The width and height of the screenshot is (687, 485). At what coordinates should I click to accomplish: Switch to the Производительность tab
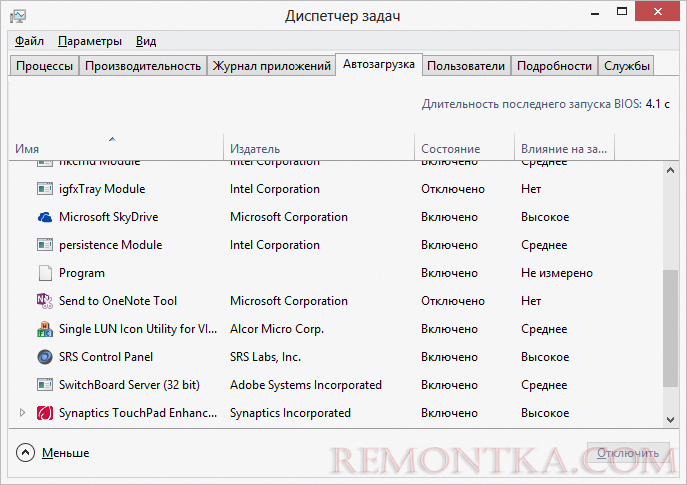[143, 66]
